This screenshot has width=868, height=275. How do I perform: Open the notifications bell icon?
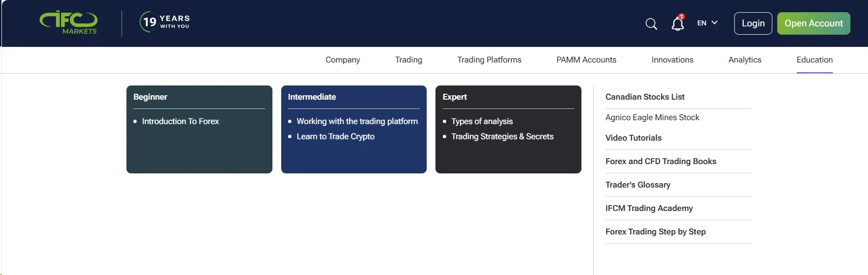(x=678, y=23)
